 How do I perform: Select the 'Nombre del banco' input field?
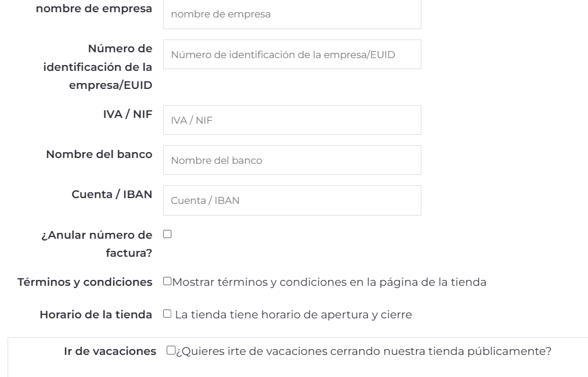[x=292, y=160]
